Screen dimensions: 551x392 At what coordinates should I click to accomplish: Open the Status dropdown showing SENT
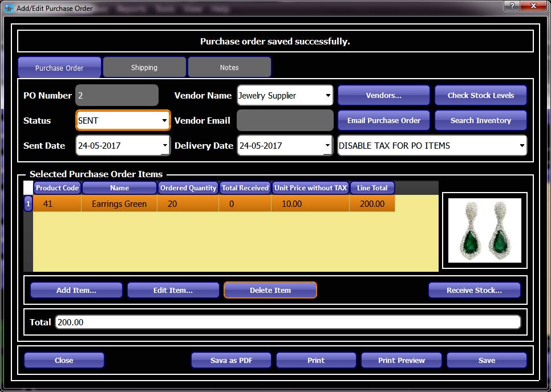click(x=165, y=120)
